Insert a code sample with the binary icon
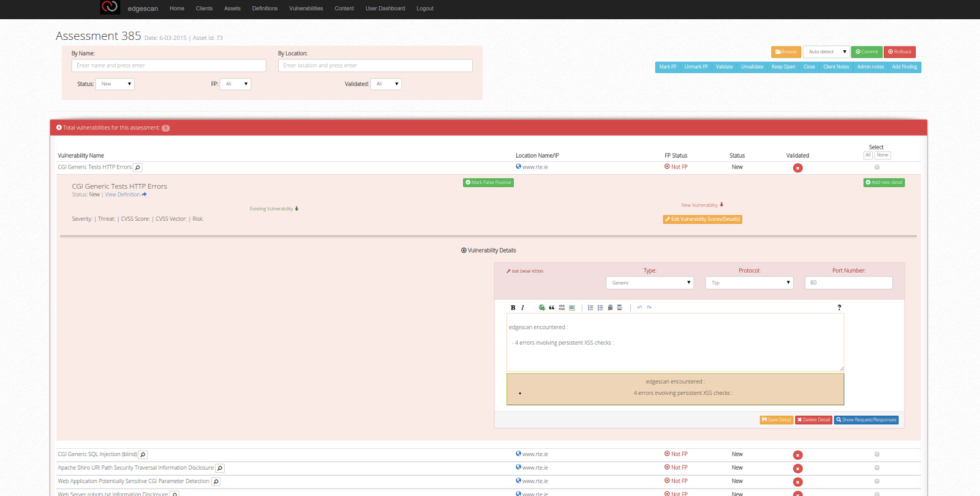The height and width of the screenshot is (496, 980). click(x=562, y=308)
